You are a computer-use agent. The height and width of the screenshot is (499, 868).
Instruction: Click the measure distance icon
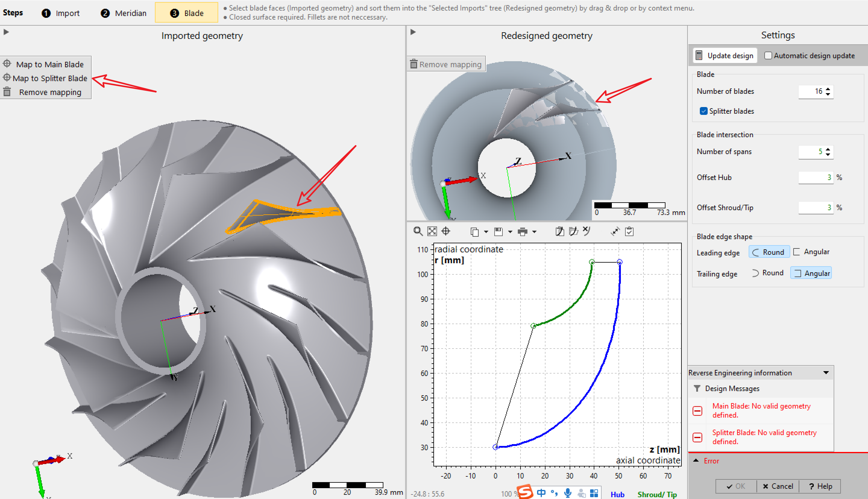point(615,232)
